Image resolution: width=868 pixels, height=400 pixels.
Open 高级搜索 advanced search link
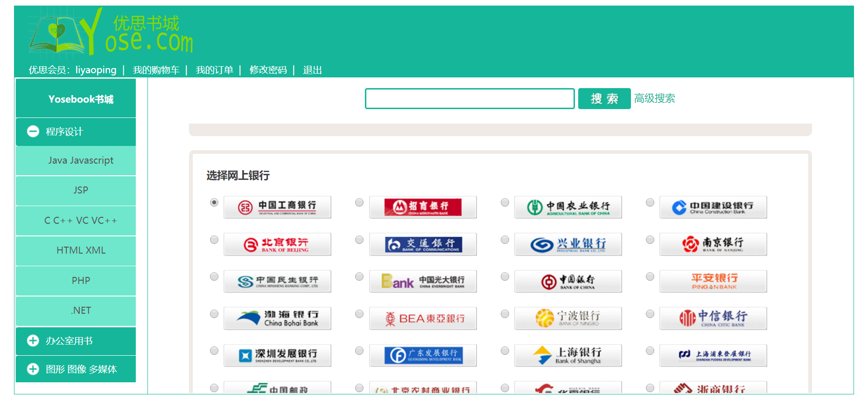pos(654,98)
